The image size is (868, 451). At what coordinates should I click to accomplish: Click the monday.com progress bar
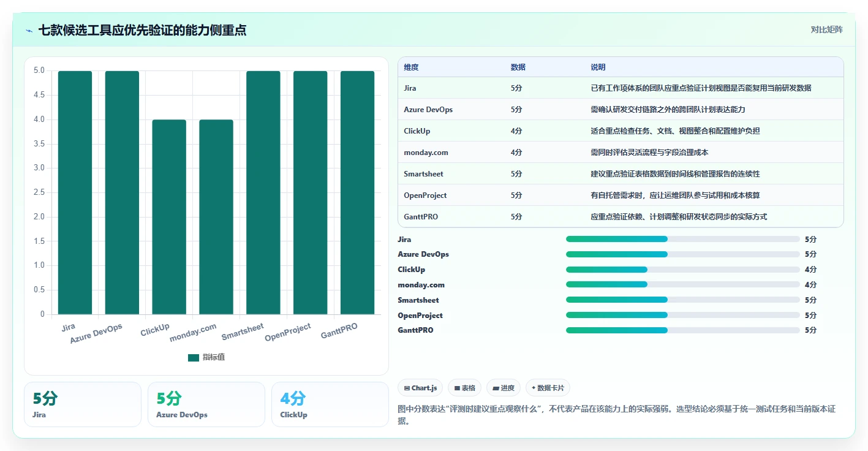click(683, 284)
